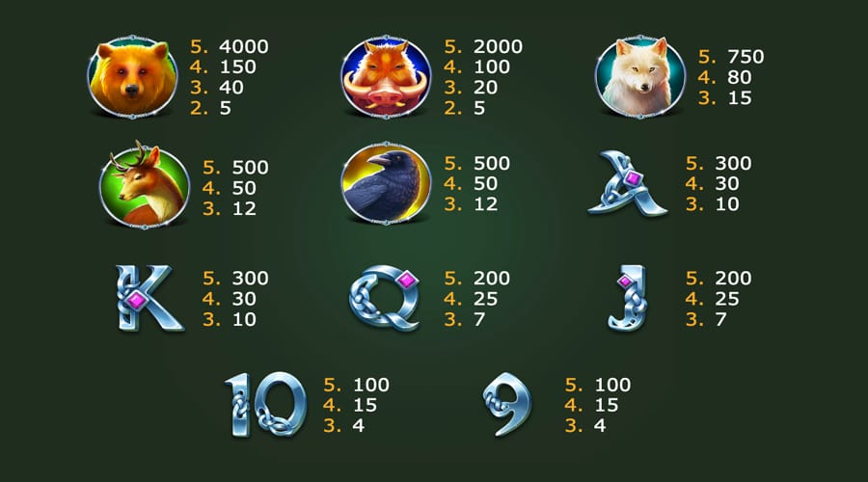This screenshot has height=482, width=868.
Task: Click the bear's 4000 payout value
Action: click(244, 46)
